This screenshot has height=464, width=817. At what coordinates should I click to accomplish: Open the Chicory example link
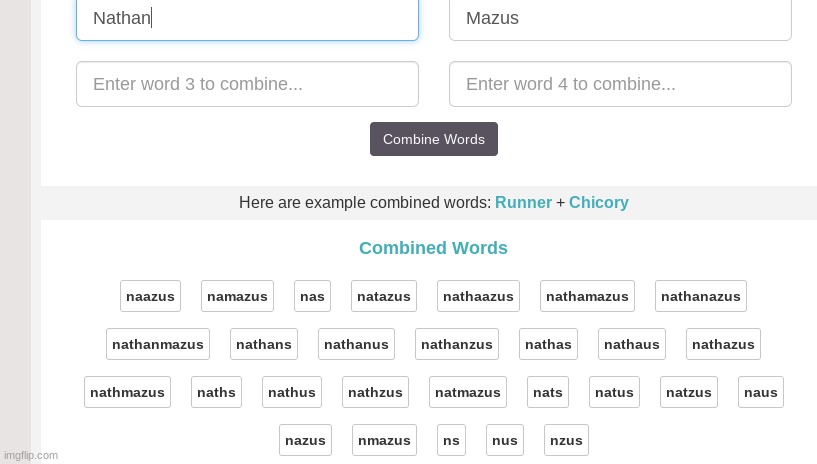pos(598,202)
